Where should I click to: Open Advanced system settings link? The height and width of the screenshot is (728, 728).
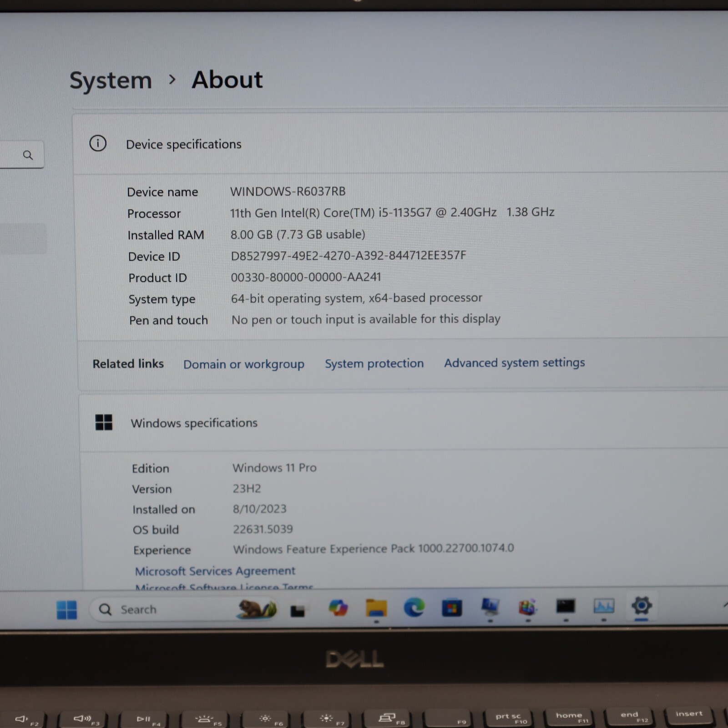(x=515, y=363)
